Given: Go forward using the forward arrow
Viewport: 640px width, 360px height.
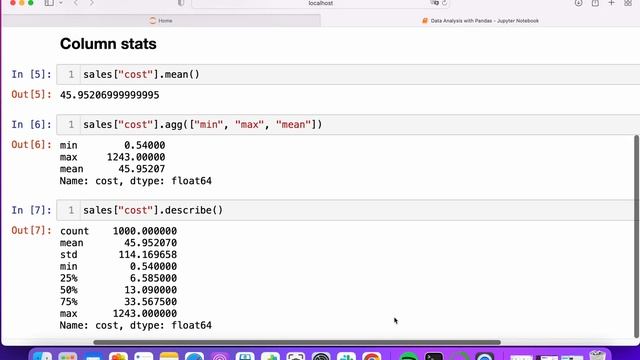Looking at the screenshot, I should (91, 3).
